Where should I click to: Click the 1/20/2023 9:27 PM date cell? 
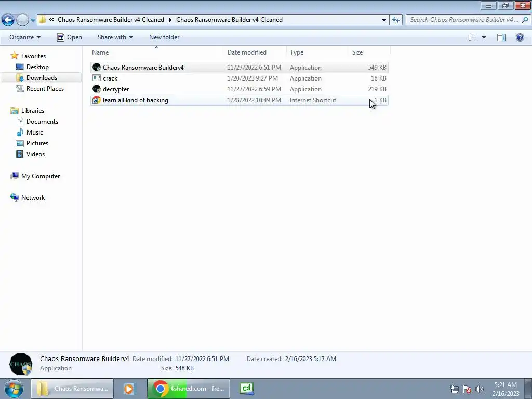click(x=252, y=78)
